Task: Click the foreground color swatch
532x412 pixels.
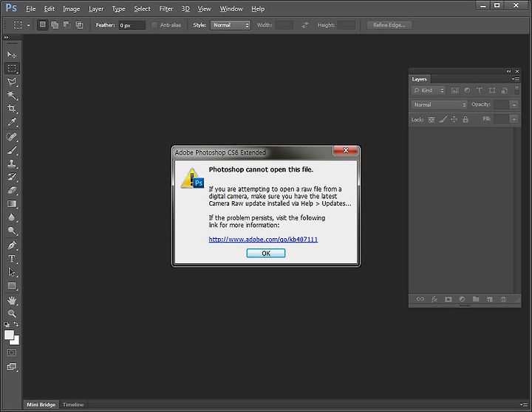Action: point(9,335)
